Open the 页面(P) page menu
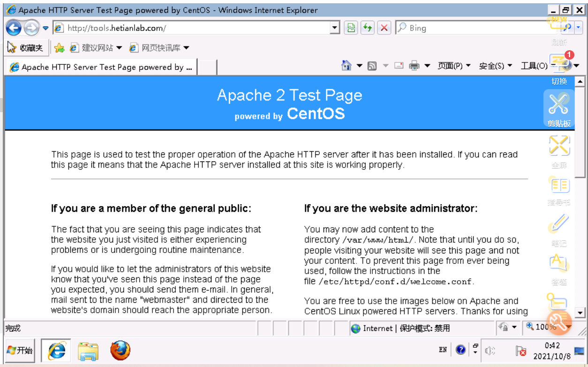This screenshot has width=588, height=367. 454,66
